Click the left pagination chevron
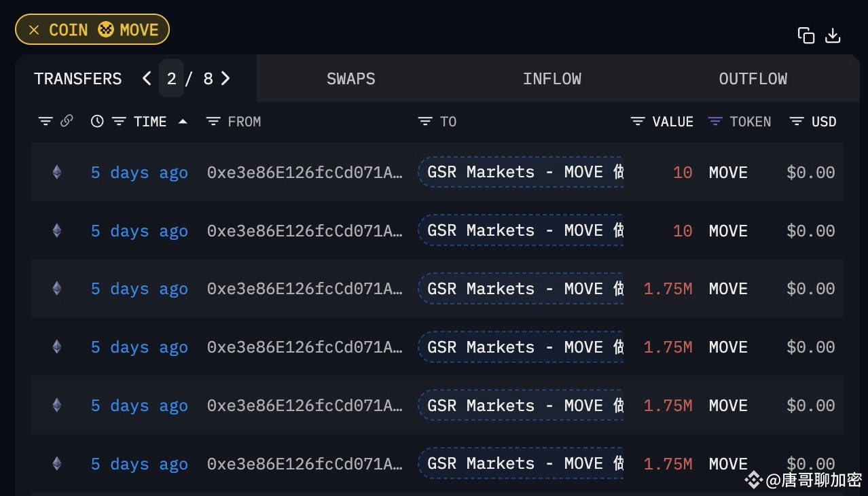 pyautogui.click(x=147, y=78)
